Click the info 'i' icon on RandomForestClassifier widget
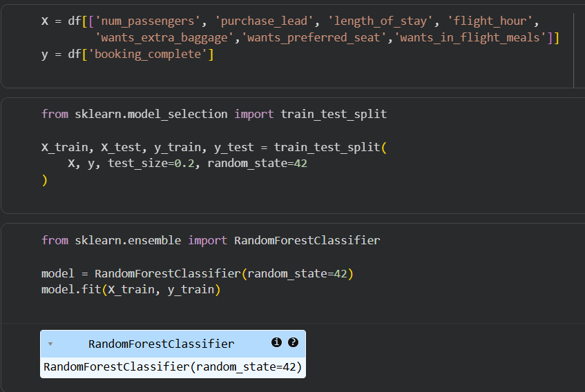 tap(276, 342)
